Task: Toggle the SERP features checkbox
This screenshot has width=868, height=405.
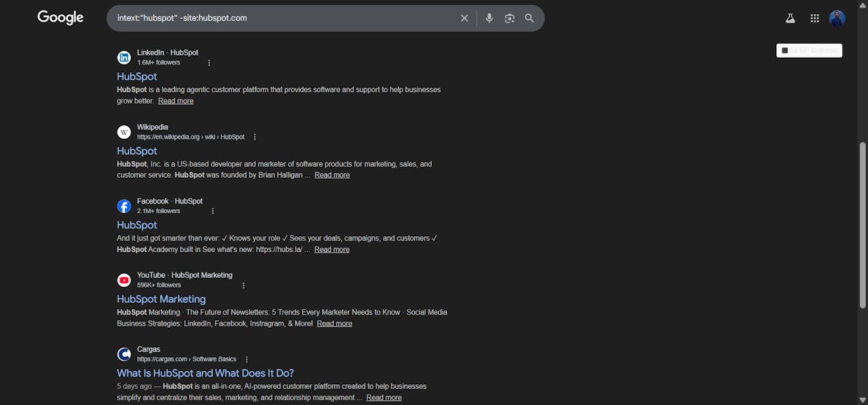Action: (x=785, y=51)
